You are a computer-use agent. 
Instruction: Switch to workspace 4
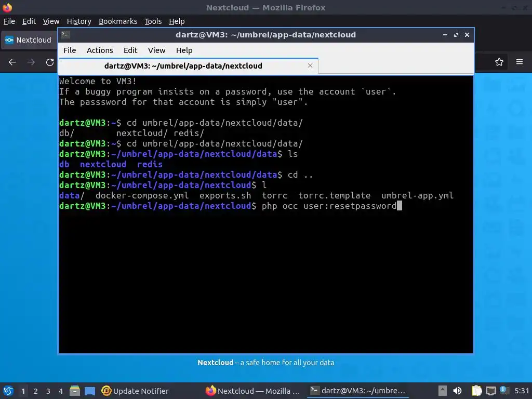[60, 391]
